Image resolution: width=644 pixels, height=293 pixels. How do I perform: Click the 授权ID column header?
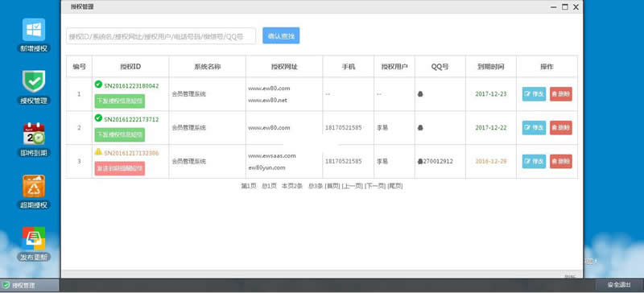[x=130, y=67]
